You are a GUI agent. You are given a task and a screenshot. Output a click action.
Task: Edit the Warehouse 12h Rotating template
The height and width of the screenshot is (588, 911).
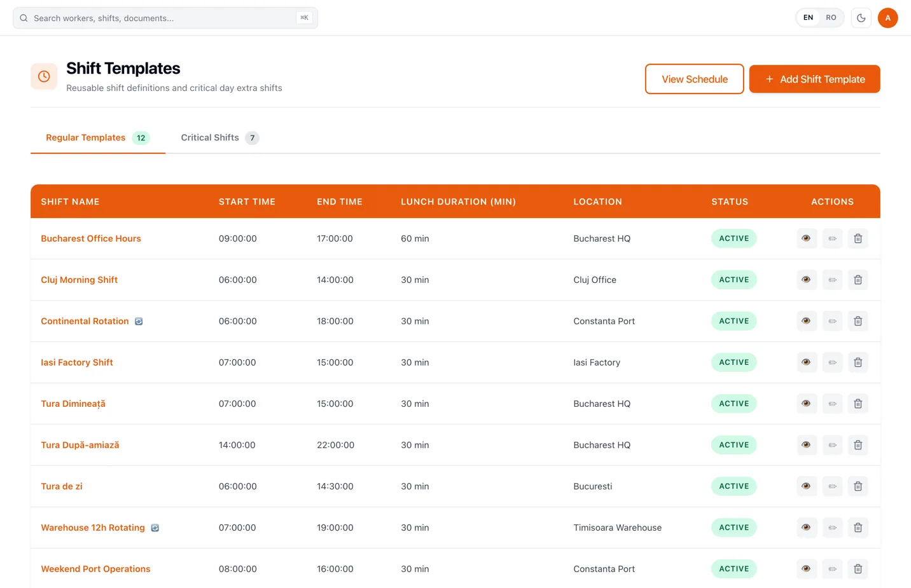click(832, 528)
